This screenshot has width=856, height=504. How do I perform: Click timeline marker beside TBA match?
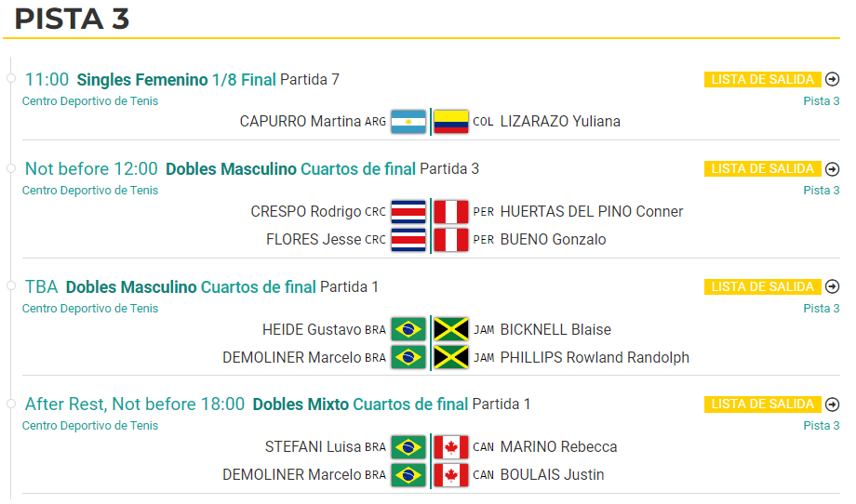(x=11, y=285)
